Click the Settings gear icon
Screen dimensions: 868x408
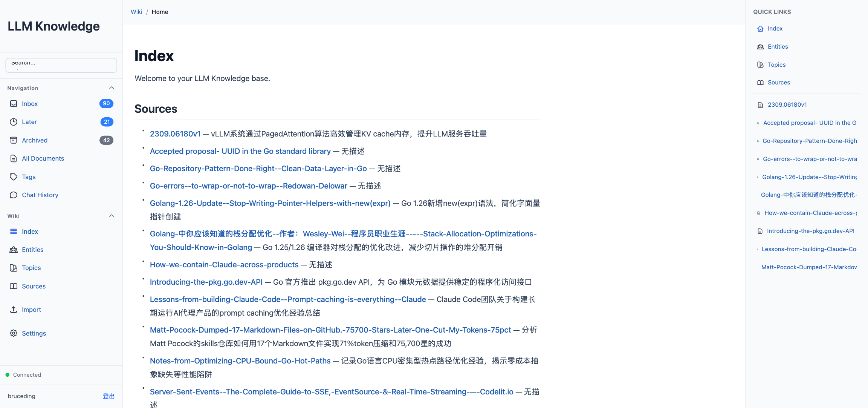tap(14, 333)
